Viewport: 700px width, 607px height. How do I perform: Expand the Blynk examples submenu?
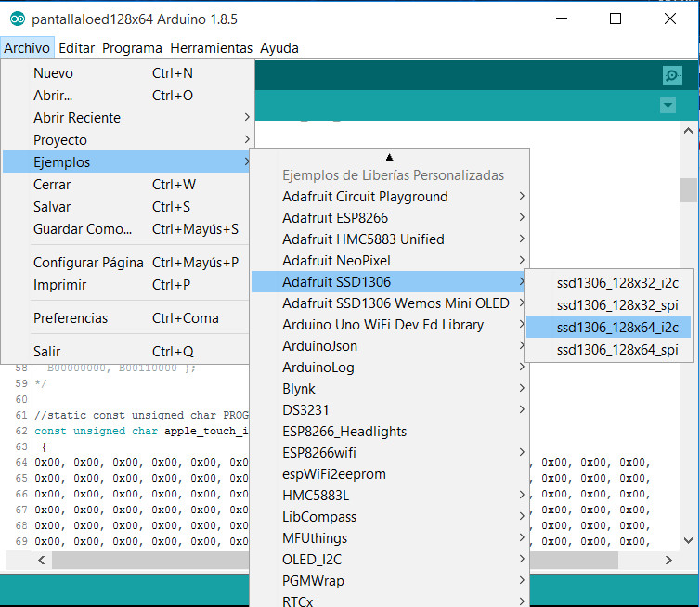[298, 389]
